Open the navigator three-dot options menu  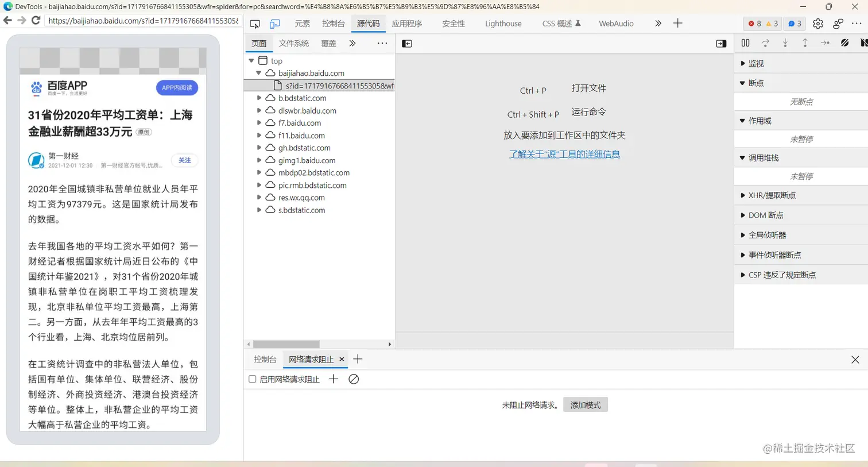382,44
